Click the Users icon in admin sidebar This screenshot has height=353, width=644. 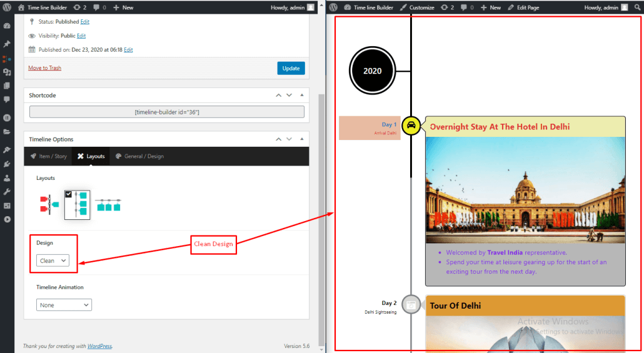7,177
